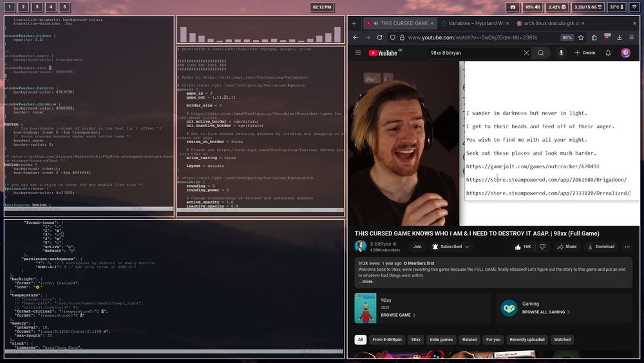Like the video (16K)
Image resolution: width=644 pixels, height=363 pixels.
tap(523, 247)
